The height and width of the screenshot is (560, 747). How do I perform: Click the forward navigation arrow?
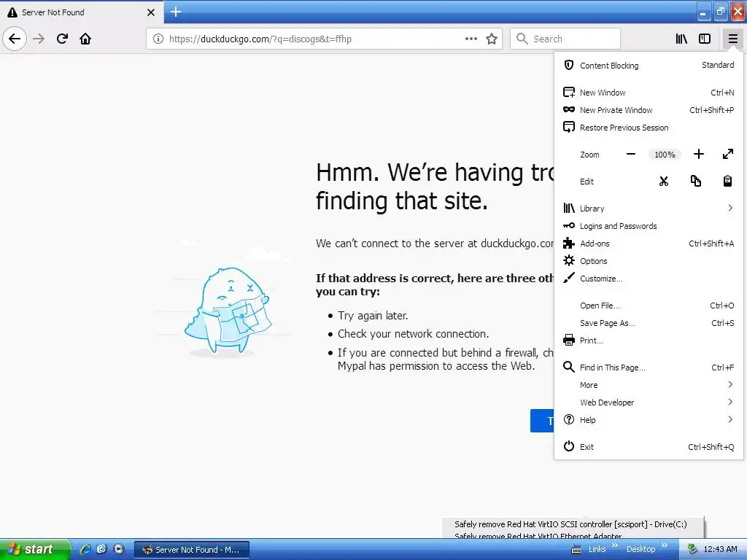39,39
